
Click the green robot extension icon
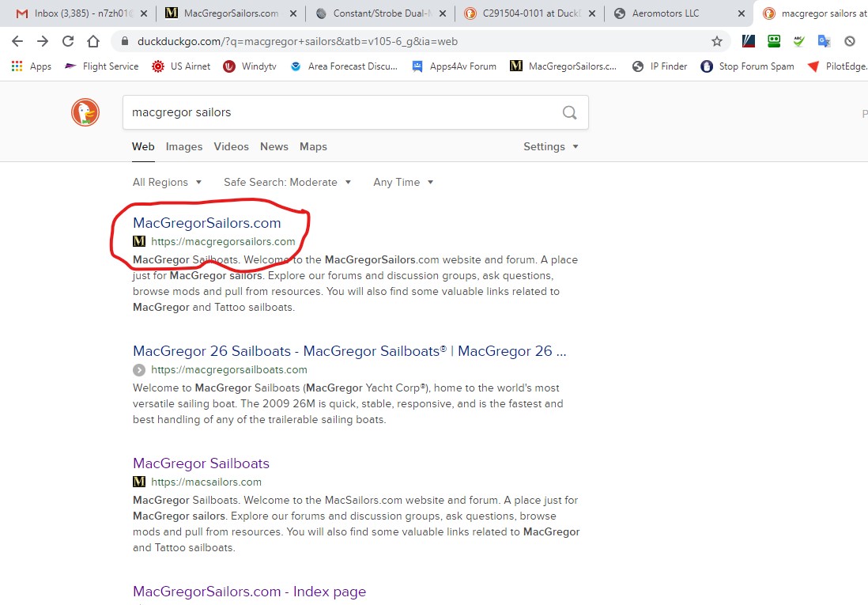tap(774, 41)
